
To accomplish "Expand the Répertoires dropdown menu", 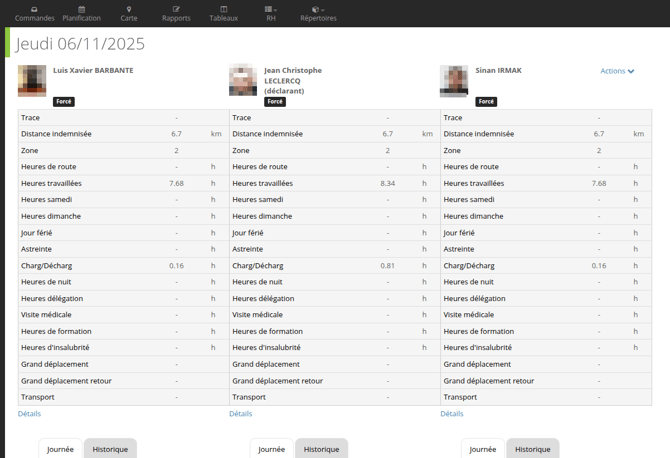I will [318, 10].
